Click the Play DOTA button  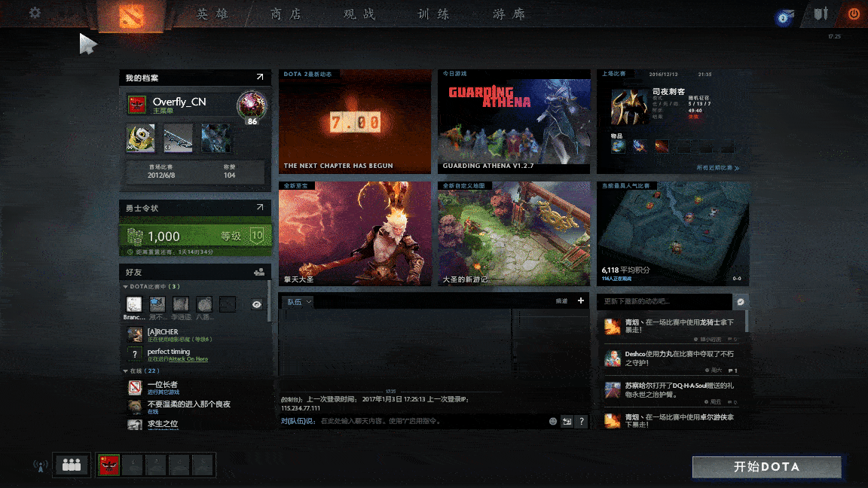pos(767,467)
